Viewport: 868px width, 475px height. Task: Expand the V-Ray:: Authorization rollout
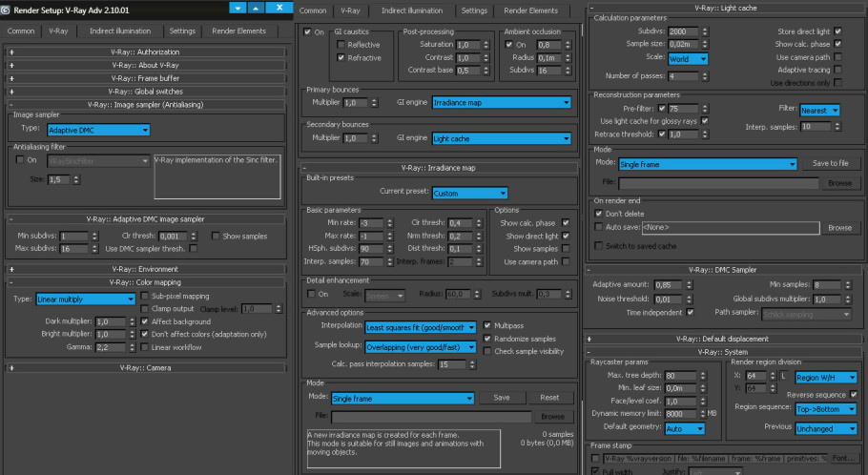(145, 52)
